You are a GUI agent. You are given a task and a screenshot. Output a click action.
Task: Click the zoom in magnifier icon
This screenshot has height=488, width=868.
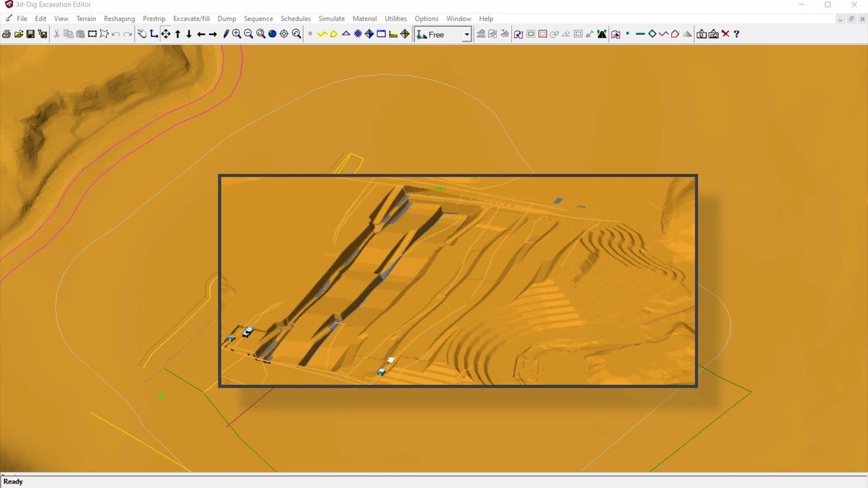coord(237,34)
